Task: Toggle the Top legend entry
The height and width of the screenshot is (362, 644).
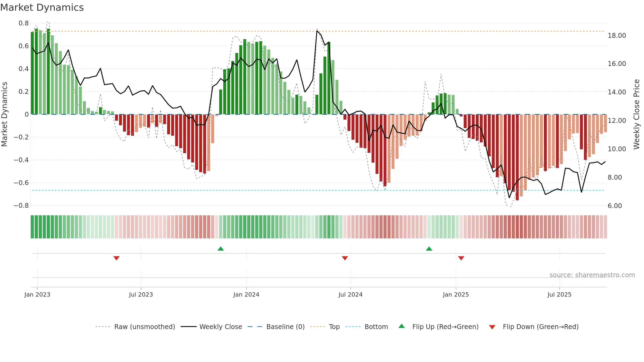Action: click(x=325, y=327)
